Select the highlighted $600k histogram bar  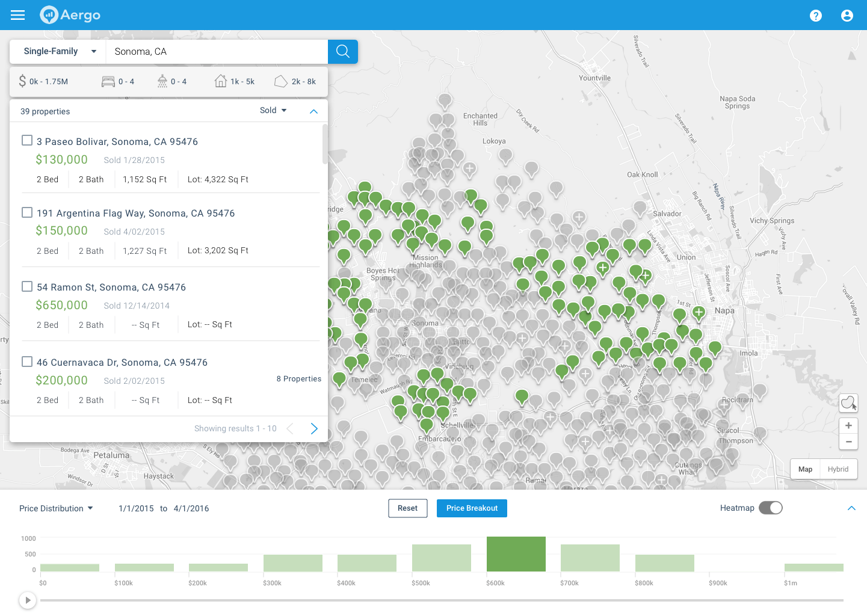coord(516,553)
